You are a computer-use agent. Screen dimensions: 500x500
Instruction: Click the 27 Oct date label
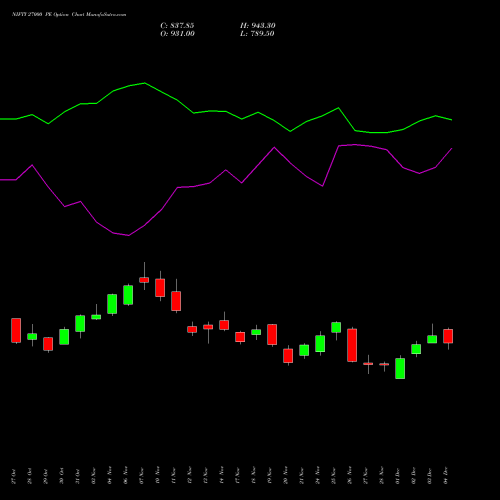tap(14, 476)
